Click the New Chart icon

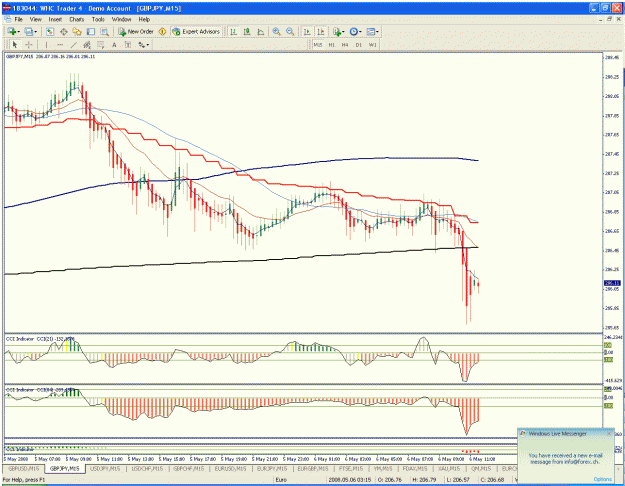point(11,31)
